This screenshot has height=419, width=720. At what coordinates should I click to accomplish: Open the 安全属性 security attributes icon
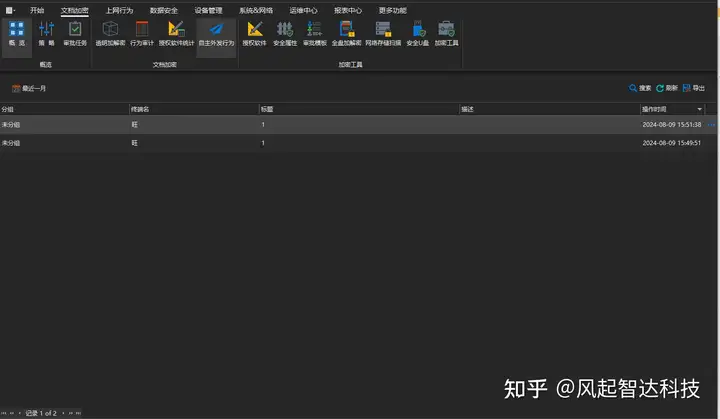(x=285, y=34)
